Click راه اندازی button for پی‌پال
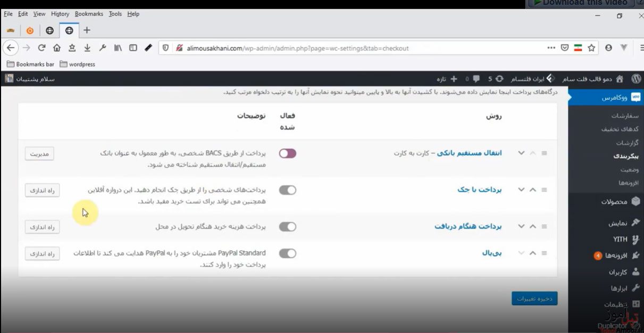This screenshot has height=333, width=644. (42, 254)
